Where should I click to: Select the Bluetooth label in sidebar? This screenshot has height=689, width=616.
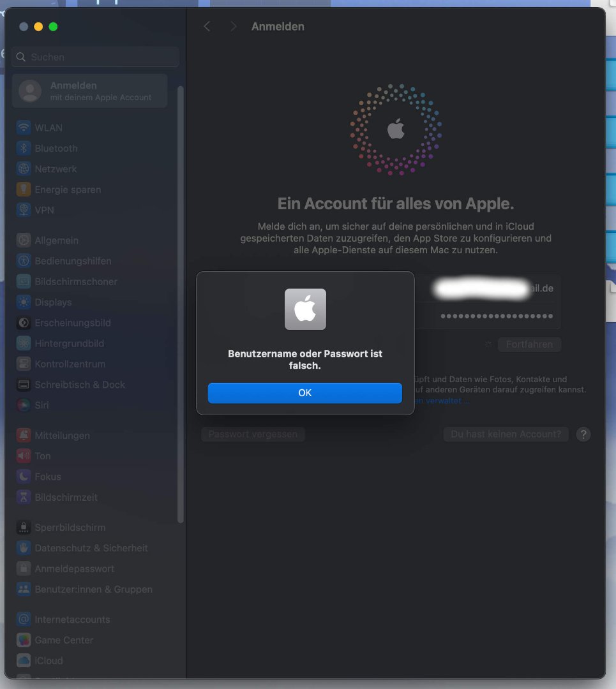point(56,149)
